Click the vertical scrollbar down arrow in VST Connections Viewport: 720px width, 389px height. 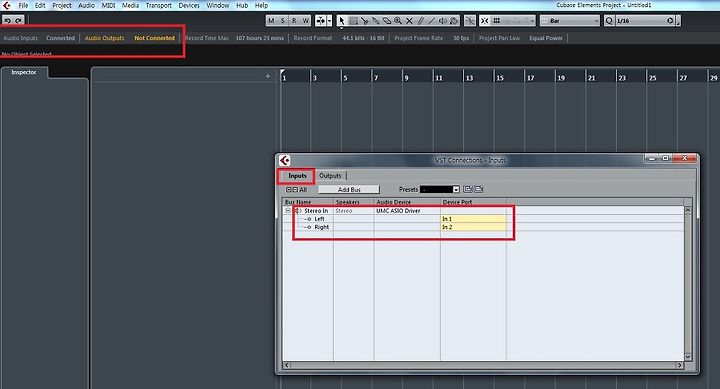688,356
